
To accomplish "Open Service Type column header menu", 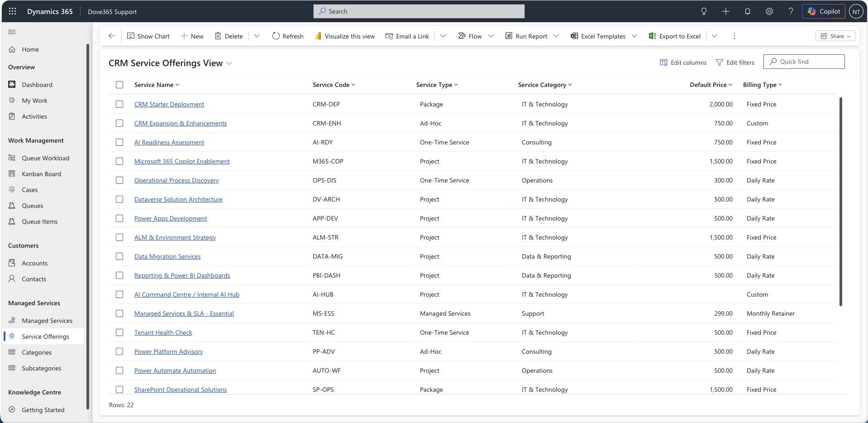I will tap(437, 85).
